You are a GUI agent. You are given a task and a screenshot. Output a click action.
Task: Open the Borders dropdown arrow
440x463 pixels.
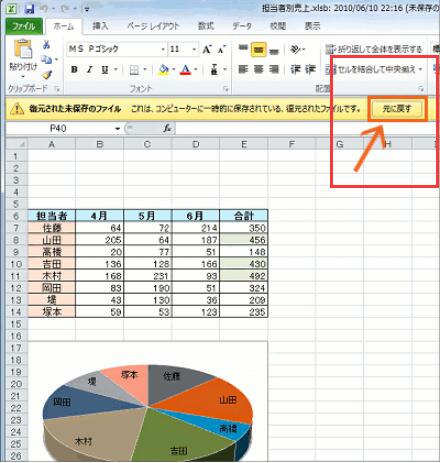point(145,70)
